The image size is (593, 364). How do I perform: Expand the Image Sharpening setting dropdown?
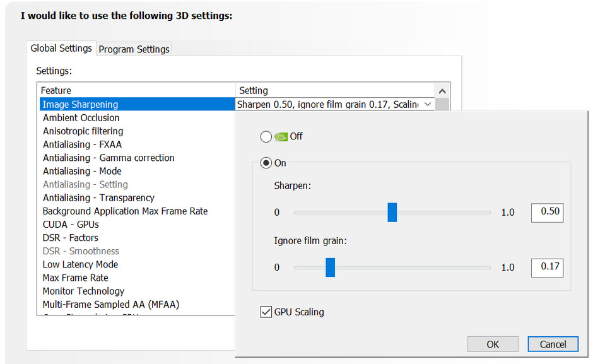click(428, 104)
